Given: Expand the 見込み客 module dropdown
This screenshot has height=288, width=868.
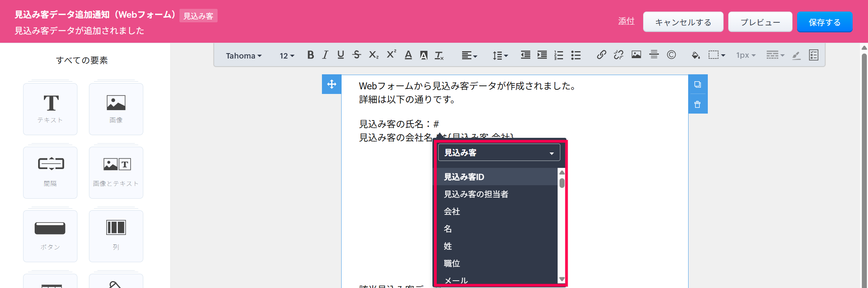Looking at the screenshot, I should [x=499, y=153].
